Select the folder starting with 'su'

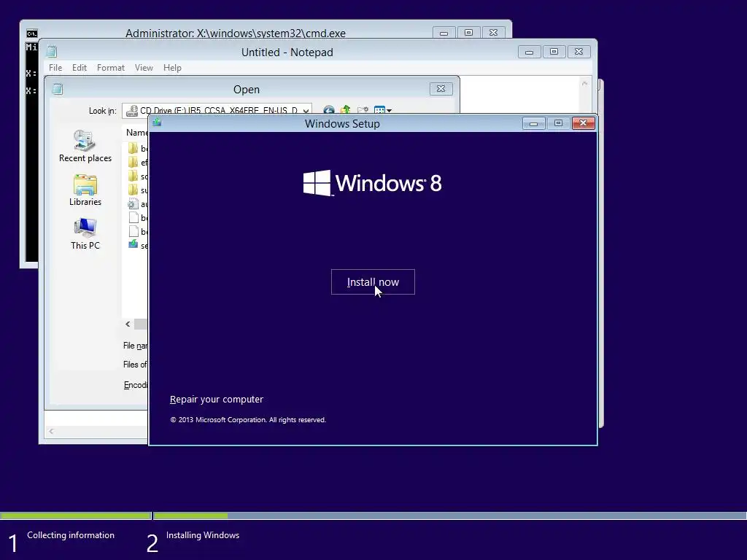coord(137,190)
